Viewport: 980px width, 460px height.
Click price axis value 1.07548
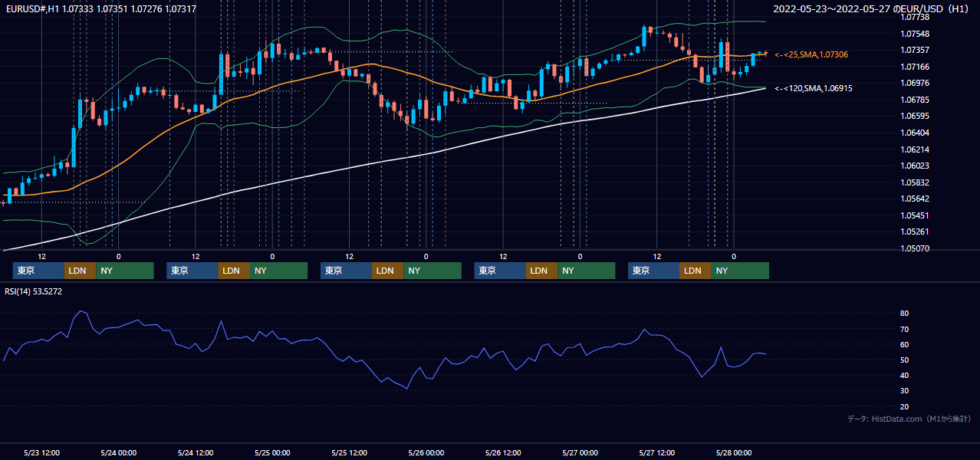(914, 34)
